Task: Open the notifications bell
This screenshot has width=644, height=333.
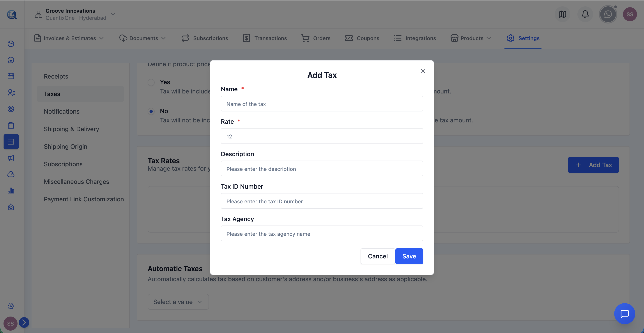Action: [585, 14]
